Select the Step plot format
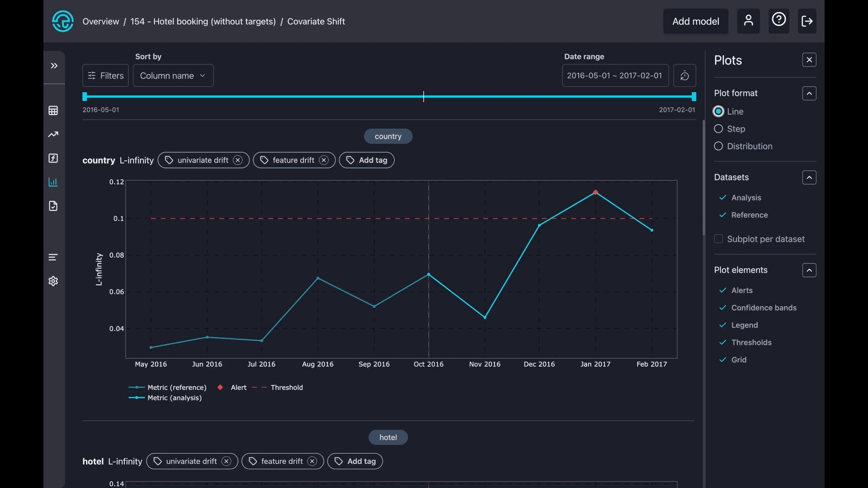The width and height of the screenshot is (868, 488). 718,129
